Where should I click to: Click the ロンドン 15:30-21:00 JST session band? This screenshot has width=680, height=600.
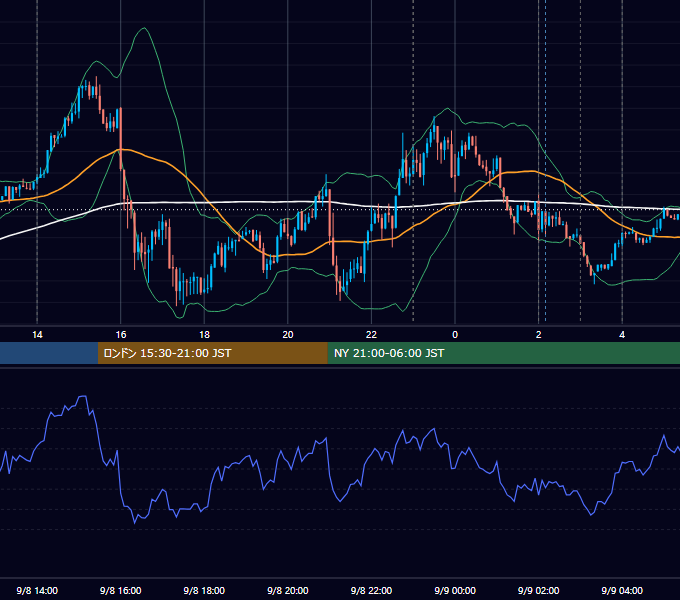click(212, 353)
